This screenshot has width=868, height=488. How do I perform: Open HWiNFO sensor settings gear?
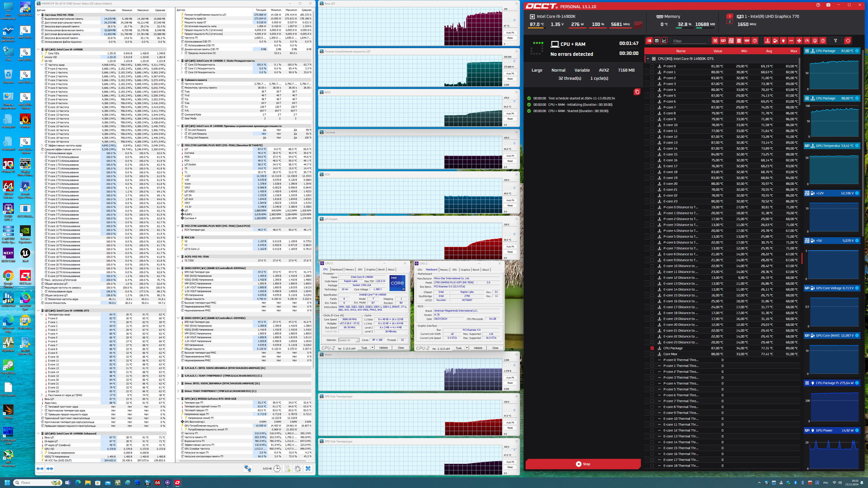[x=297, y=468]
